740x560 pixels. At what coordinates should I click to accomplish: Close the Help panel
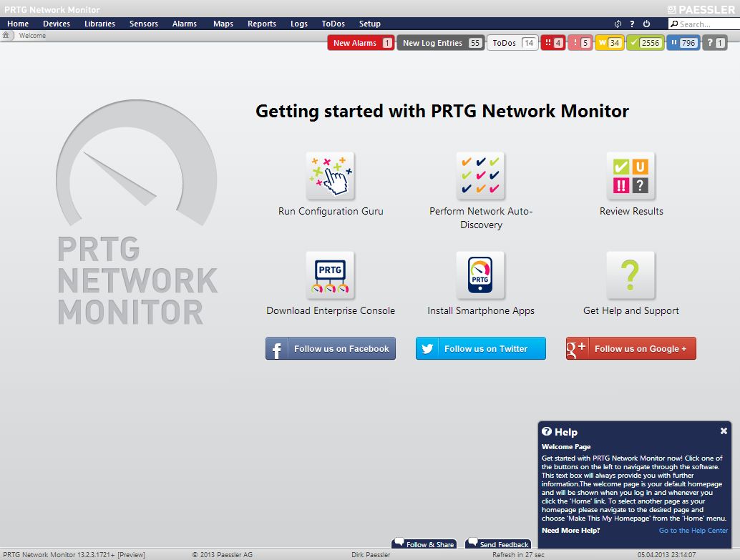[x=724, y=431]
